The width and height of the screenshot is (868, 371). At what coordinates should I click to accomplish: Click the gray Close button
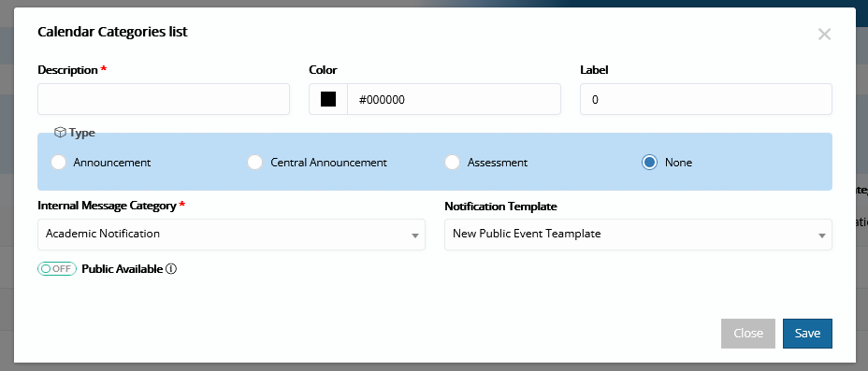point(748,334)
